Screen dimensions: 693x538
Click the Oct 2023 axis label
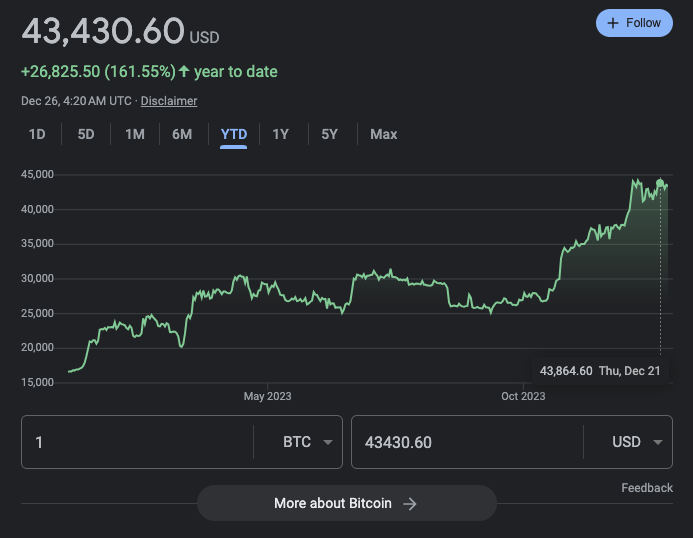(x=523, y=396)
